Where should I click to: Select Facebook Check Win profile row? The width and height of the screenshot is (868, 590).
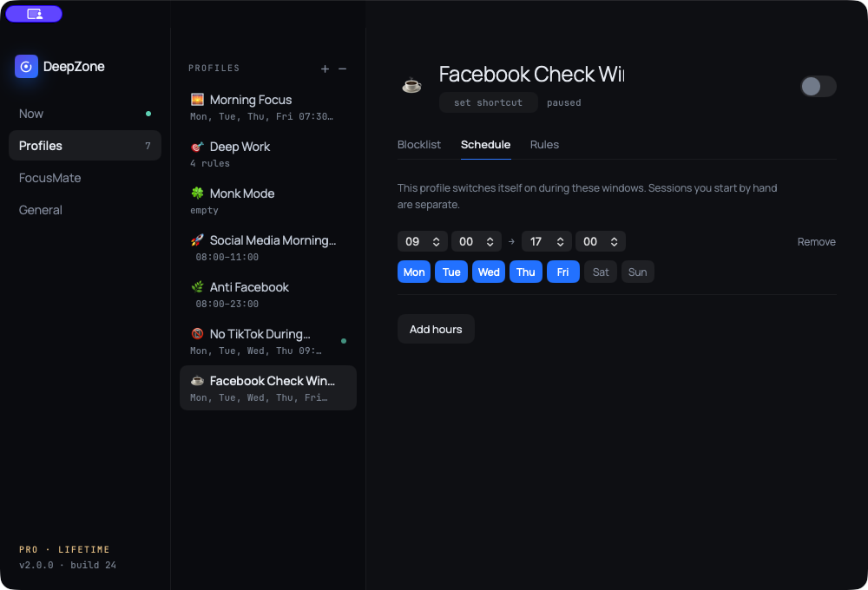tap(268, 388)
